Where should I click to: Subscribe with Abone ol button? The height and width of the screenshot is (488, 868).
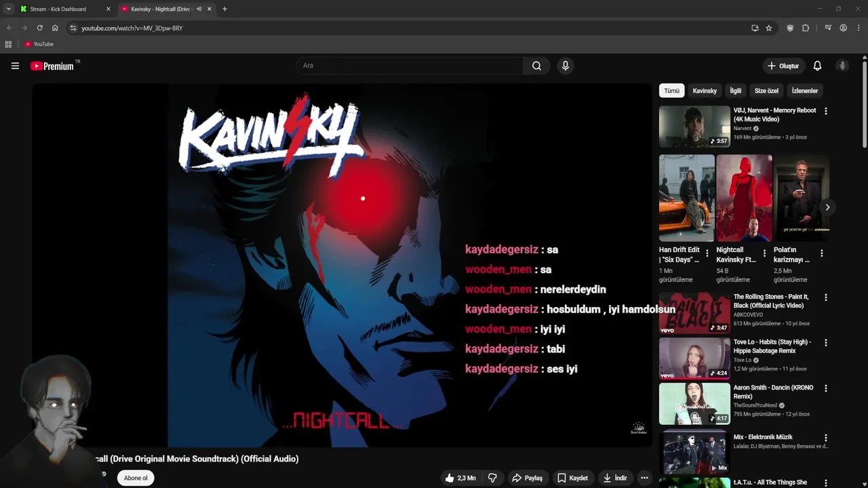(x=136, y=478)
